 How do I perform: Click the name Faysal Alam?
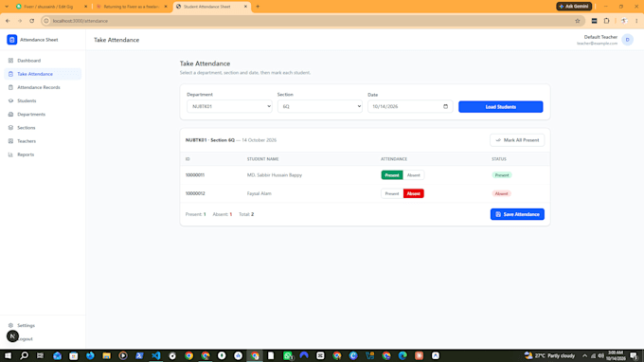pos(259,193)
